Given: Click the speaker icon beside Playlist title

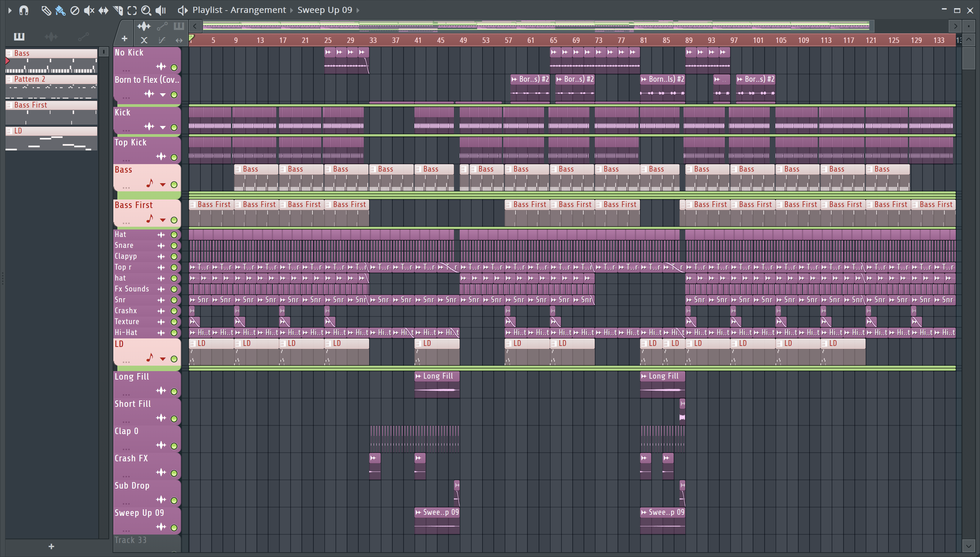Looking at the screenshot, I should (183, 10).
